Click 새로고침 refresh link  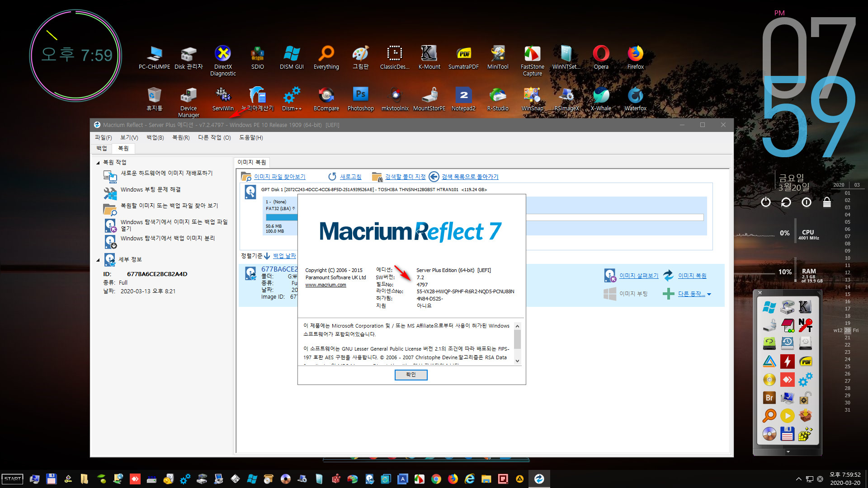[x=350, y=177]
